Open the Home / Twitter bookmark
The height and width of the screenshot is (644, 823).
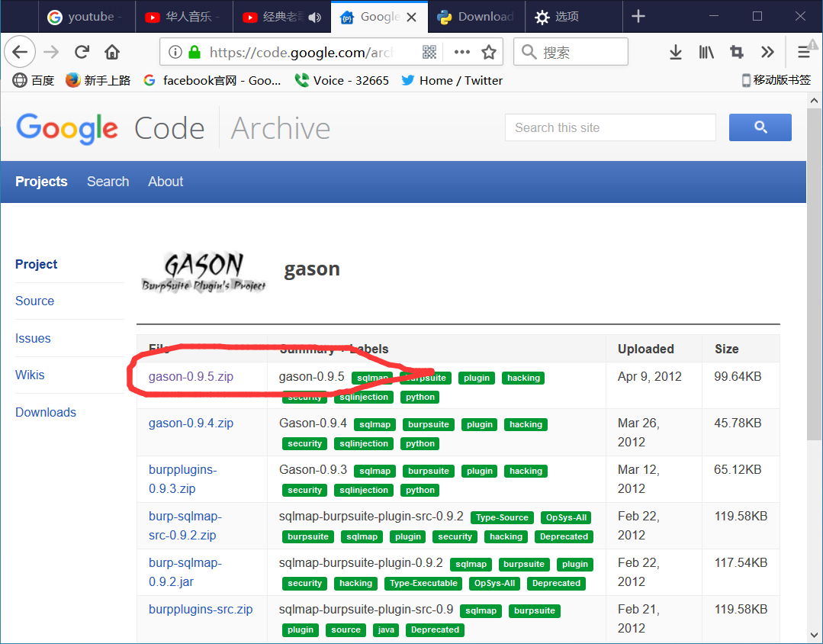pos(452,80)
